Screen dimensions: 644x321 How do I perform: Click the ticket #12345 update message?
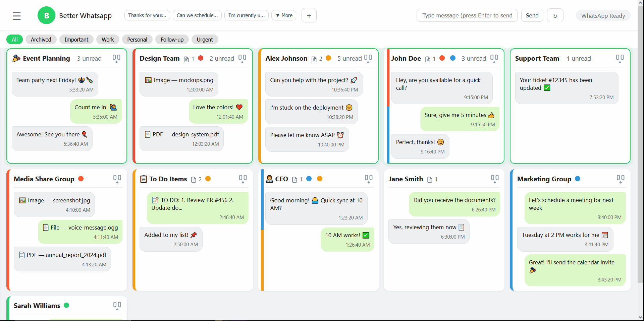point(567,88)
